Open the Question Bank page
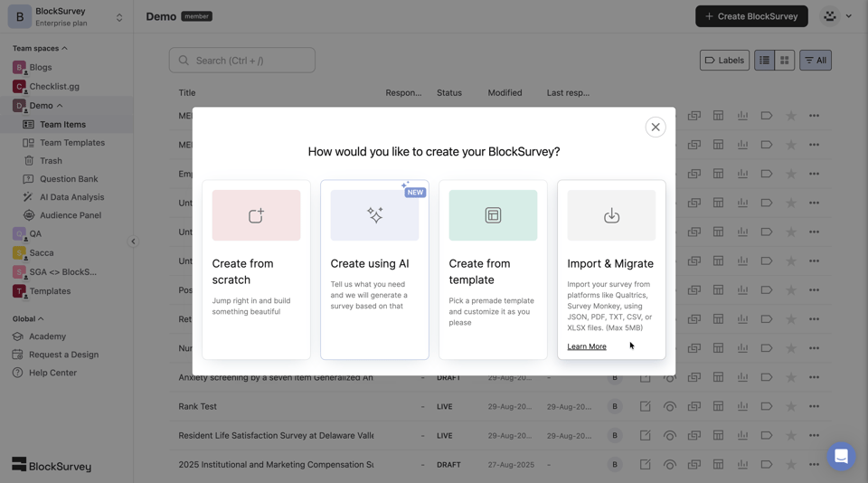This screenshot has width=868, height=483. coord(68,179)
